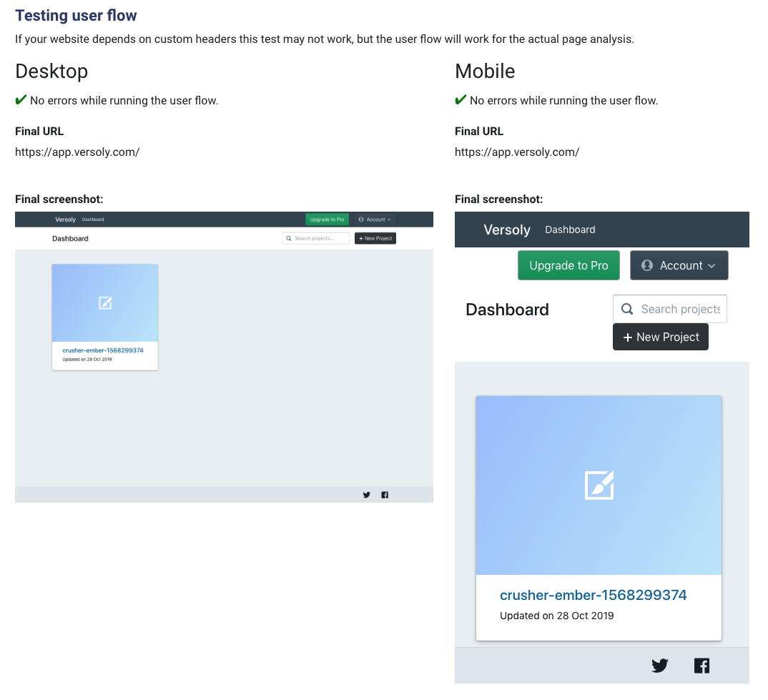Click Upgrade to Pro in the mobile screenshot

coord(568,265)
